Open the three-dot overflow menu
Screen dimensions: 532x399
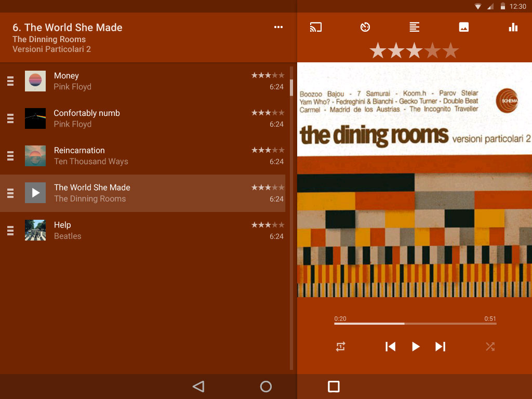(x=278, y=28)
